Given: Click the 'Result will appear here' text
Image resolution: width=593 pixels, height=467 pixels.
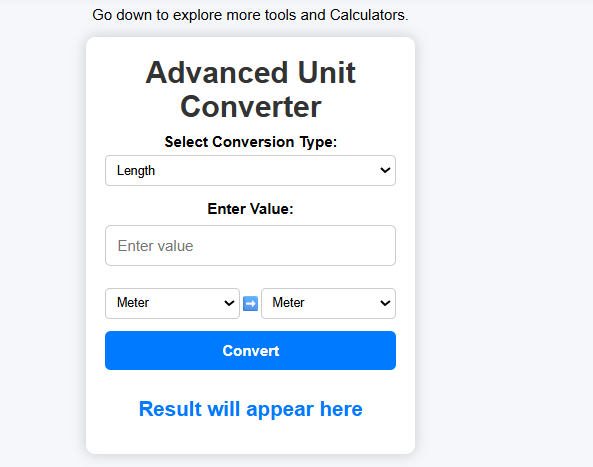Looking at the screenshot, I should [x=250, y=409].
